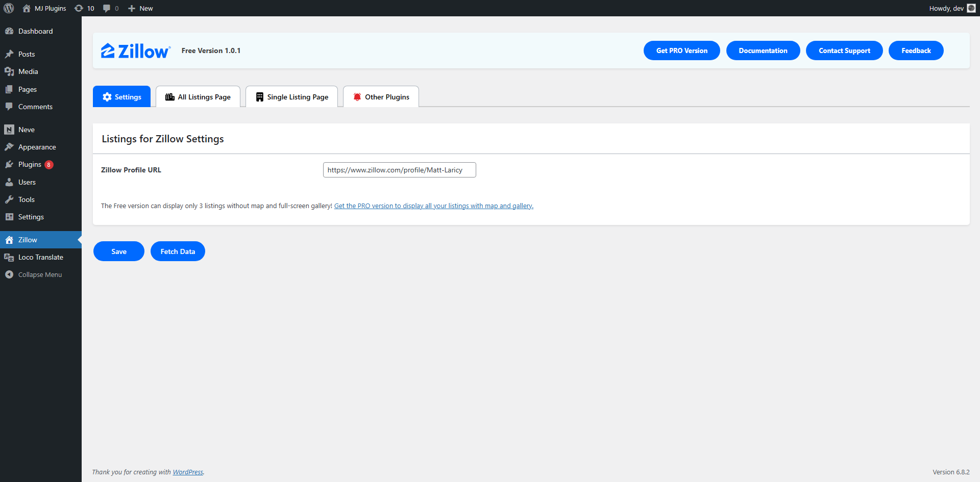Image resolution: width=980 pixels, height=482 pixels.
Task: Click the Fetch Data button
Action: (x=178, y=251)
